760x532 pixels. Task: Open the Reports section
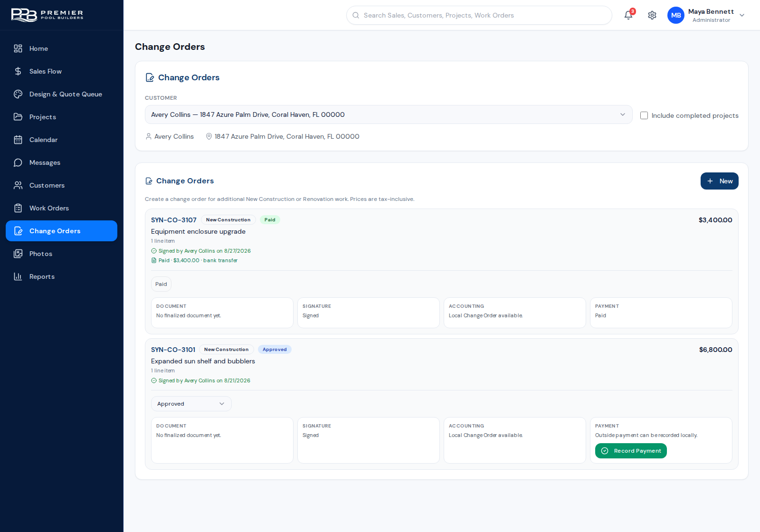pyautogui.click(x=61, y=276)
